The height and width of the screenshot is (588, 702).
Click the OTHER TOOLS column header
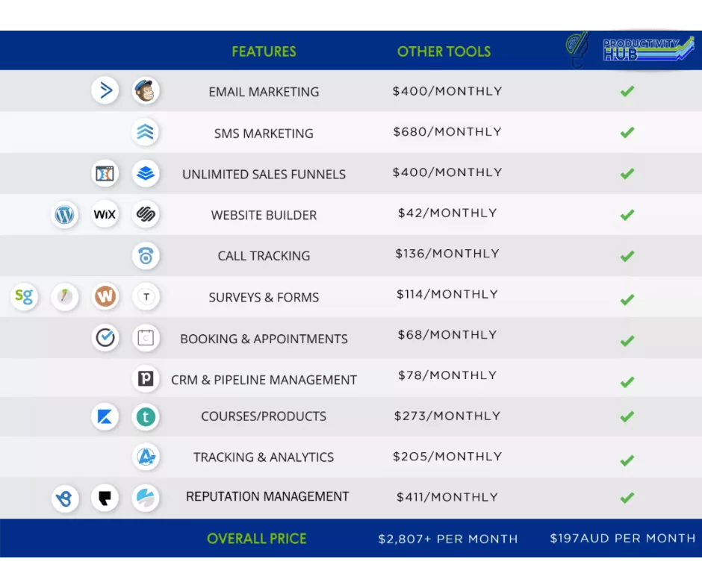point(444,51)
